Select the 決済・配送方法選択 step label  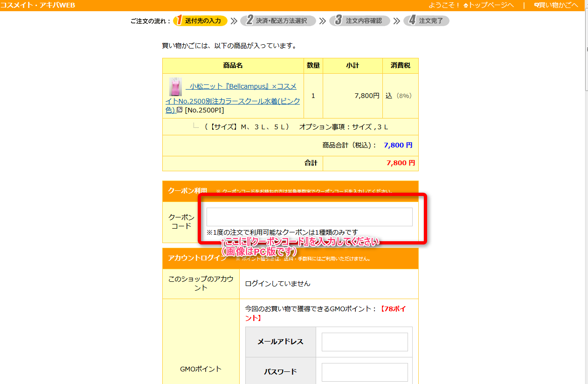pos(281,21)
